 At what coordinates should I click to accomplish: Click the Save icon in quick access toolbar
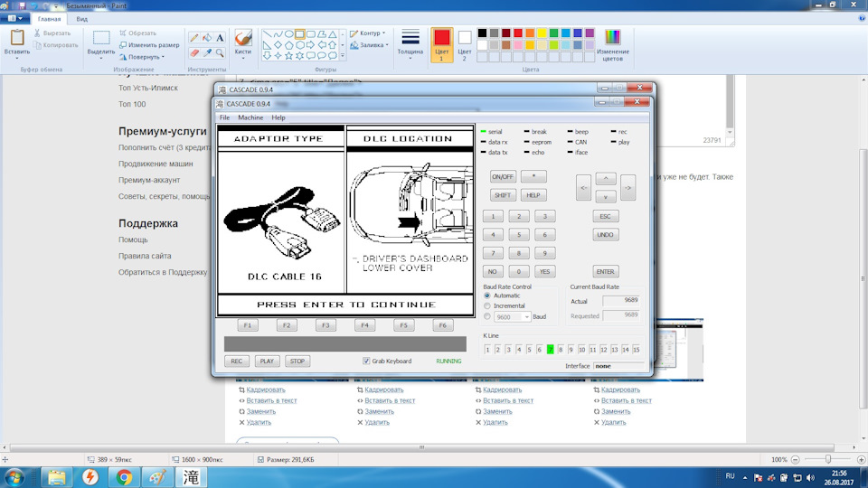click(22, 5)
